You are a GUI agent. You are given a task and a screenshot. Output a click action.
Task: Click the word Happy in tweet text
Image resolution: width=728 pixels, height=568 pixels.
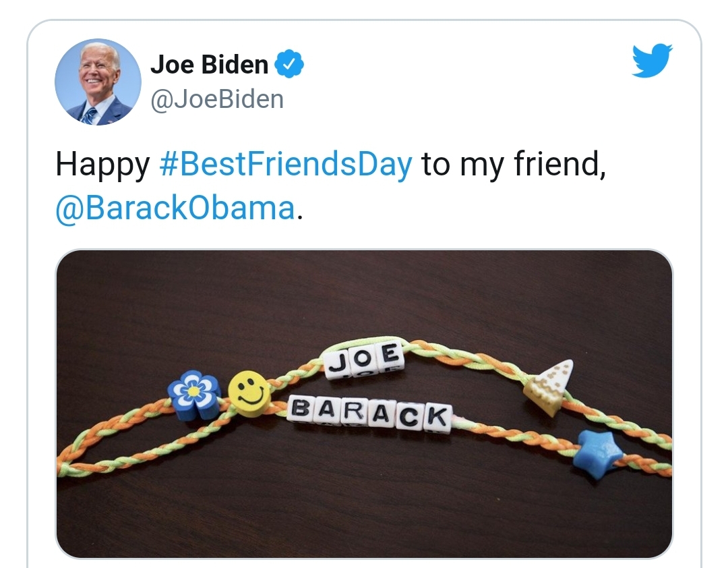(x=102, y=165)
